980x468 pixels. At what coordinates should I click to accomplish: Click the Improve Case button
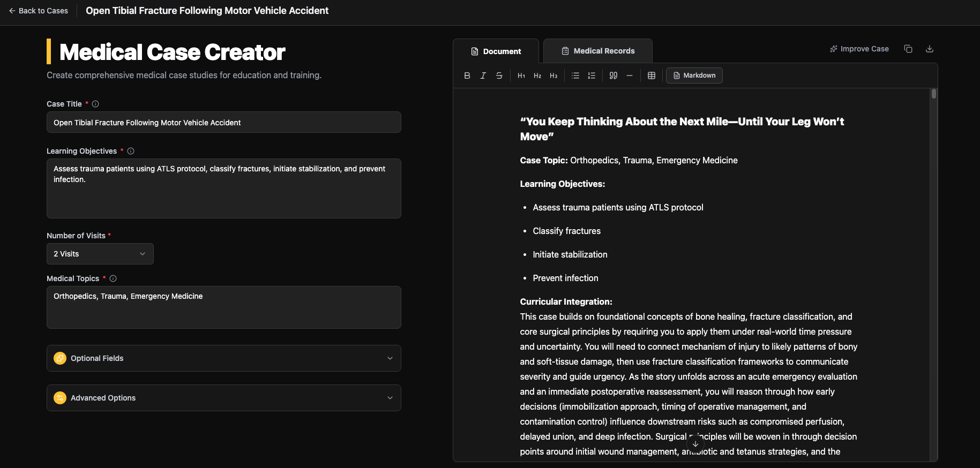[859, 49]
